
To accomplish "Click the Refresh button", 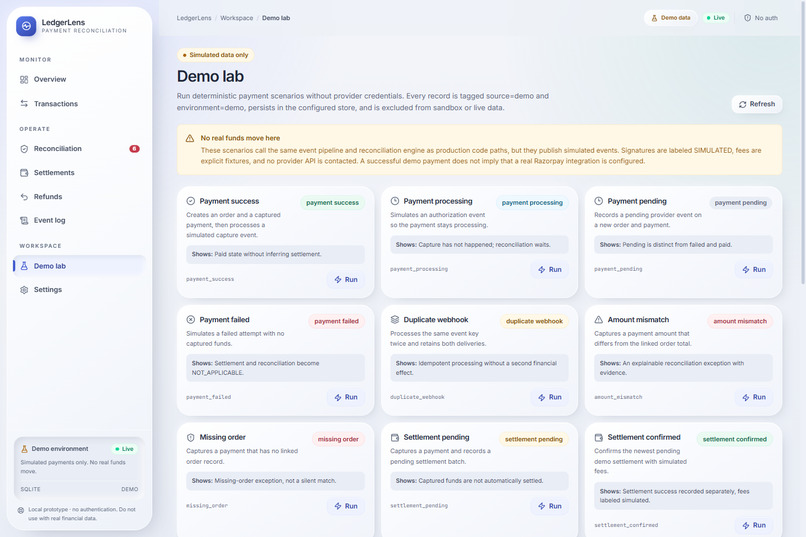I will 757,104.
